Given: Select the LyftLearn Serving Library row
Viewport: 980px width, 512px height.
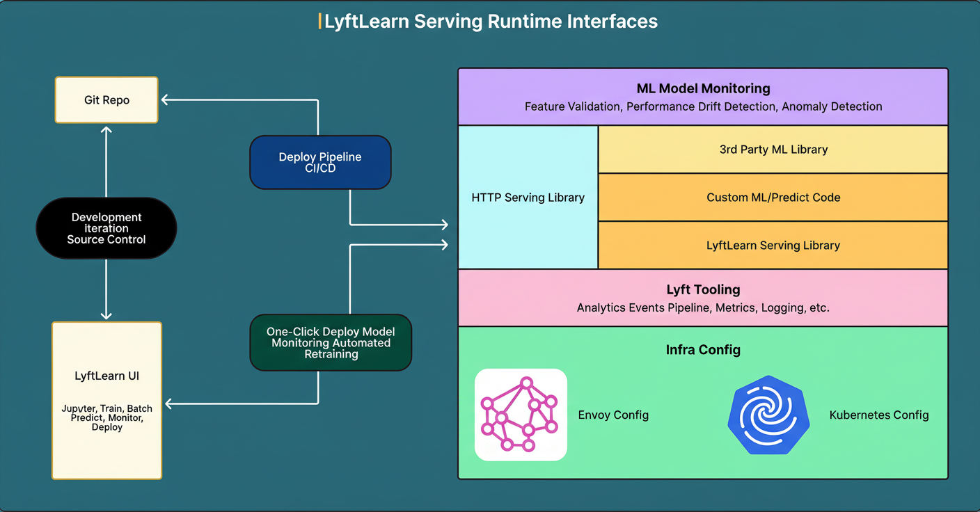Looking at the screenshot, I should point(773,246).
